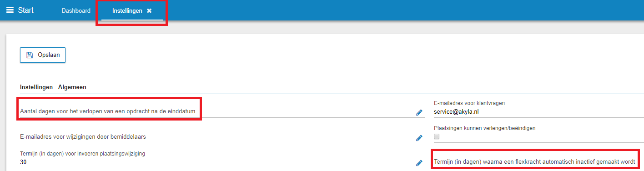
Task: Click the Start label in the top bar
Action: pos(25,10)
